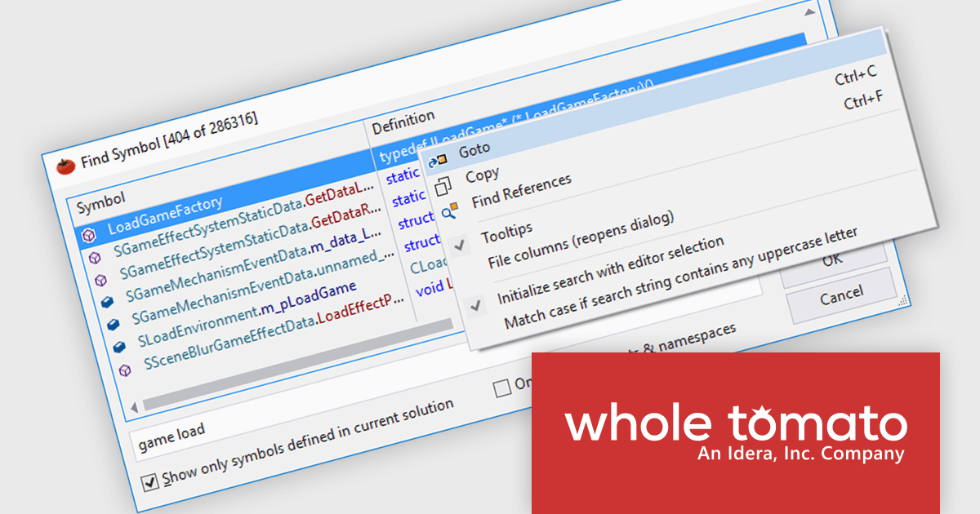Screen dimensions: 980x514
Task: Click the icon beside SGameEffectSystemStaticData.GetDataL row
Action: (96, 257)
